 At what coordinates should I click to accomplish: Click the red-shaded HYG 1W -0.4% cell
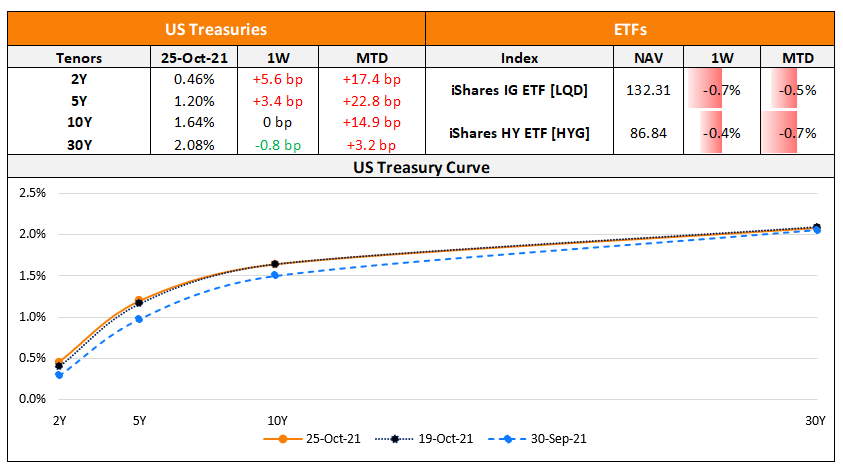tap(721, 132)
